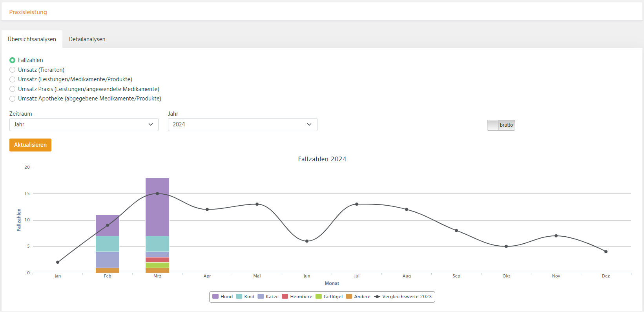
Task: Choose Umsatz Apotheke radio option
Action: 13,99
